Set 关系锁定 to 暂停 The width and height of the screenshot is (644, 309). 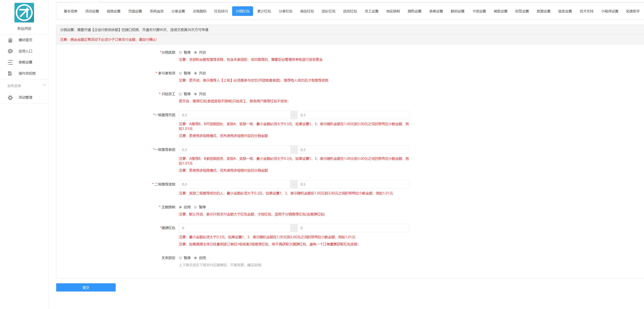coord(180,258)
